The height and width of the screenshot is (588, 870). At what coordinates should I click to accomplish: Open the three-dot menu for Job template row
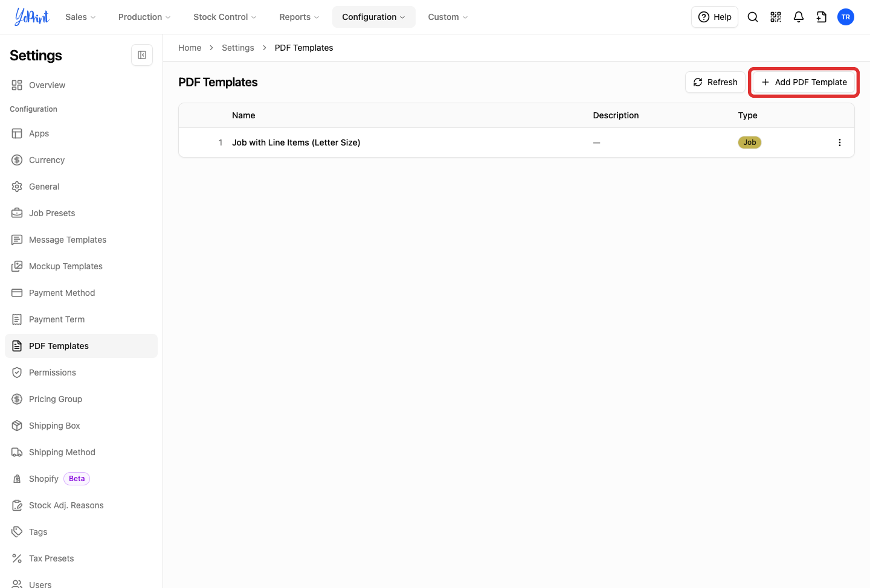tap(840, 142)
